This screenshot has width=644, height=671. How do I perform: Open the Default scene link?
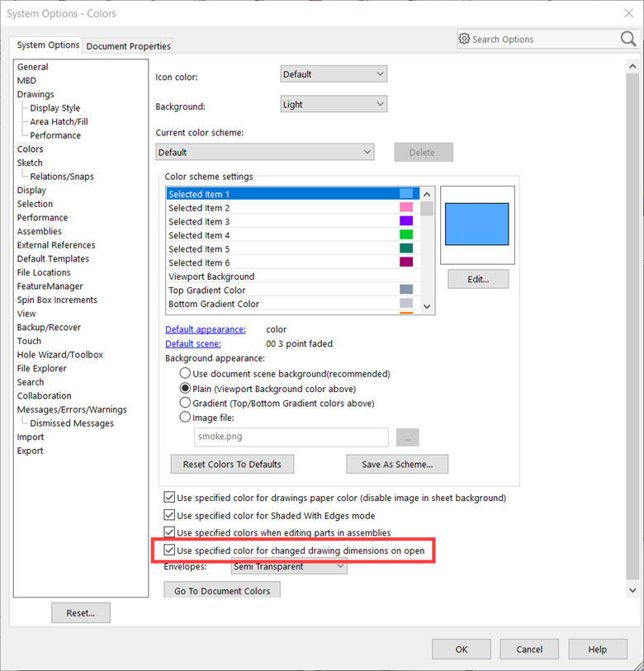(x=193, y=343)
